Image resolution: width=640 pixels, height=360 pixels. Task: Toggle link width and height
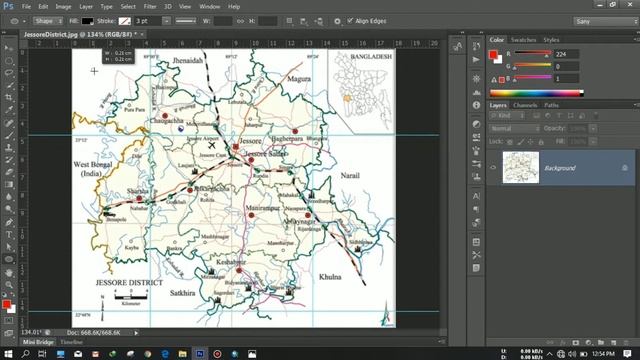click(x=240, y=21)
